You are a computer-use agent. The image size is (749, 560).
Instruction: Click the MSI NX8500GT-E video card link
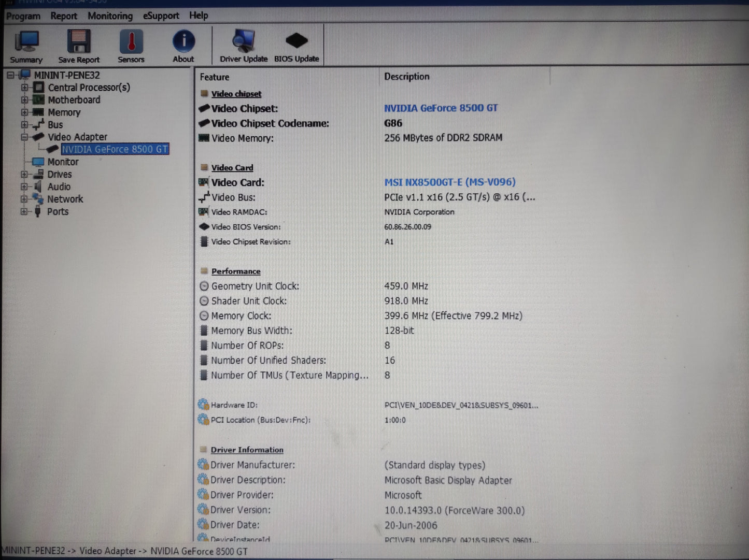coord(450,182)
